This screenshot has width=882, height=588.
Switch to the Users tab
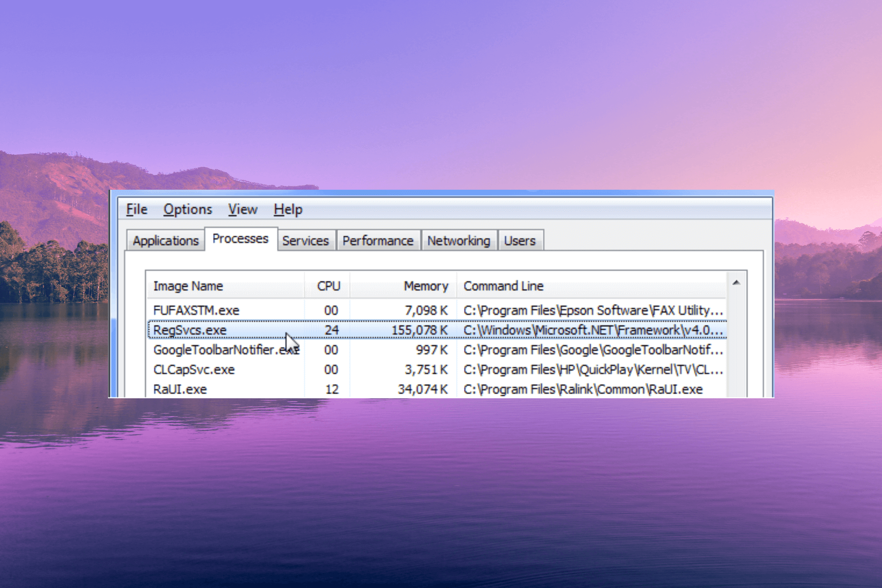coord(520,241)
